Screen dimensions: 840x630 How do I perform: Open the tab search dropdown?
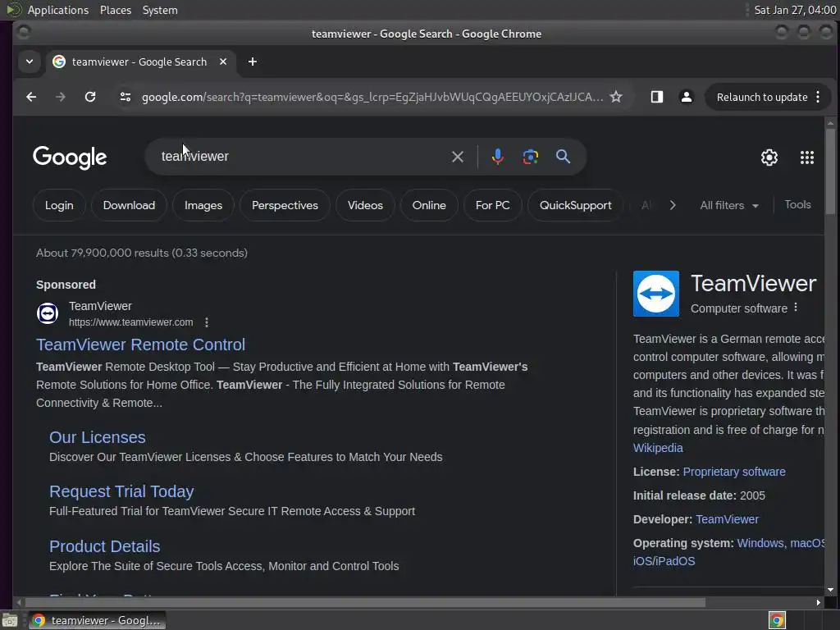click(30, 62)
